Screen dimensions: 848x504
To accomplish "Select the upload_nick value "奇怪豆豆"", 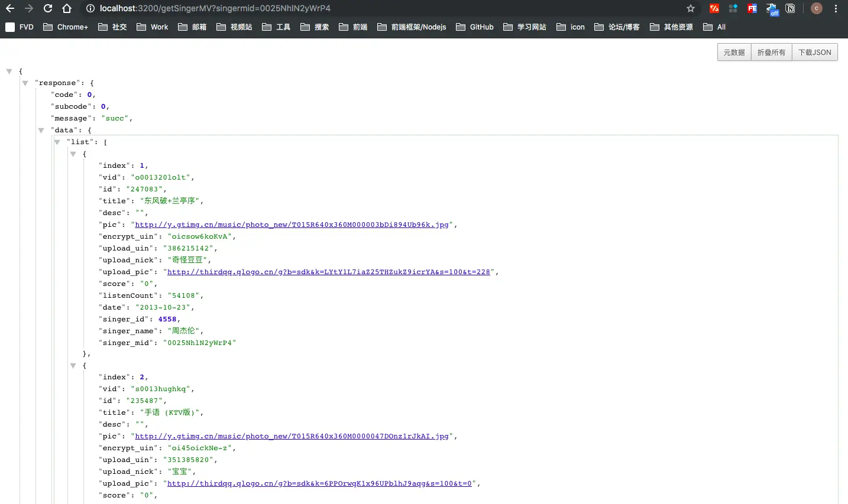I will (x=187, y=260).
